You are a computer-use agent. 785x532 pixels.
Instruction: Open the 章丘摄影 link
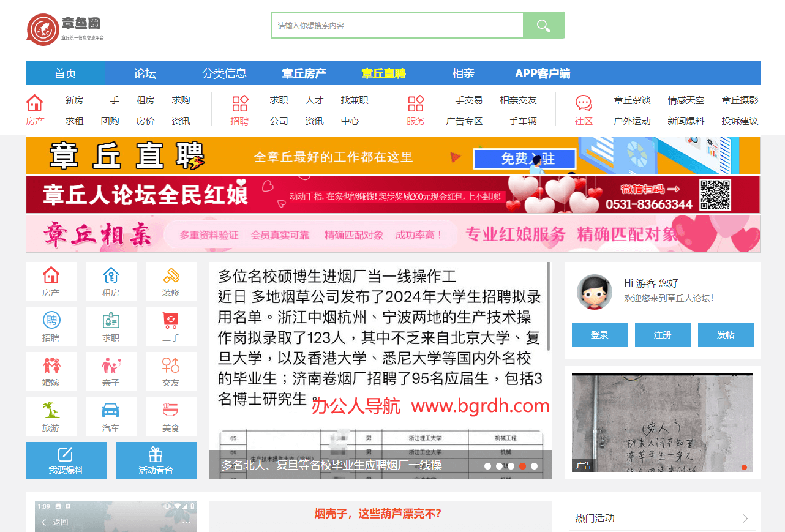click(740, 100)
